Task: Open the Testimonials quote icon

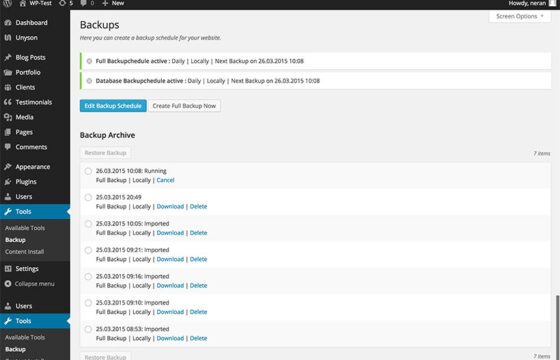Action: [x=8, y=102]
